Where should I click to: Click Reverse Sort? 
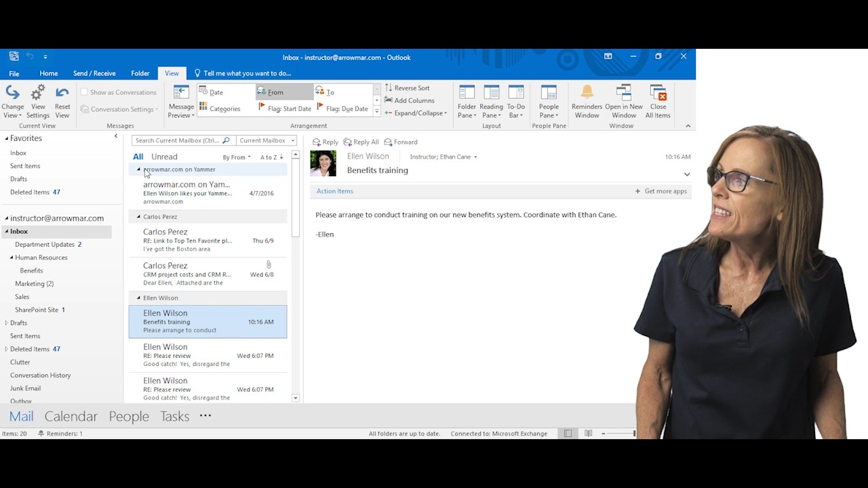point(407,87)
